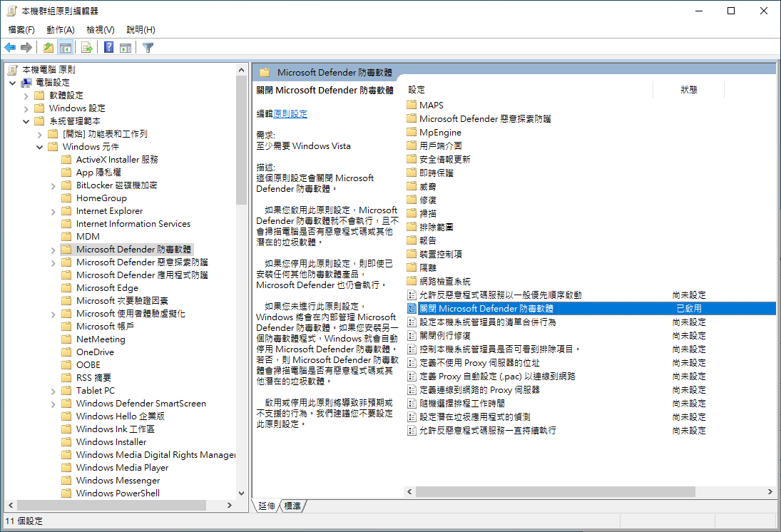Click the Up one level folder icon

click(x=49, y=47)
